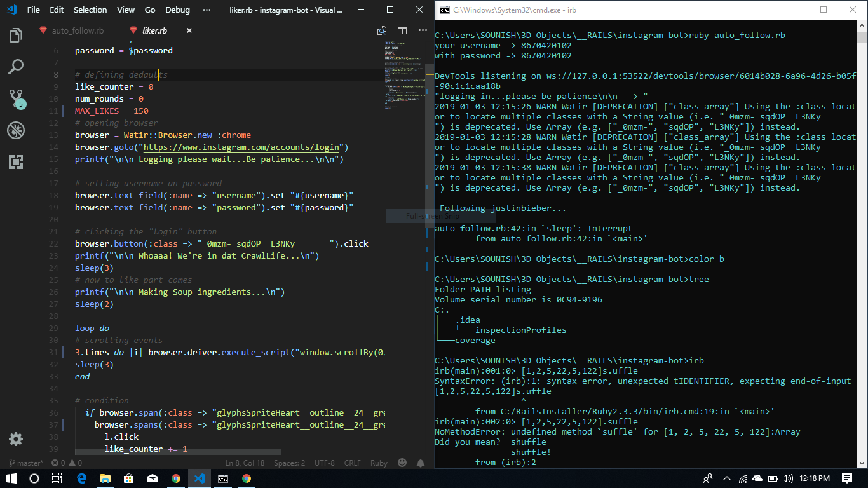Viewport: 868px width, 488px height.
Task: Open File Explorer from the taskbar
Action: pyautogui.click(x=105, y=478)
